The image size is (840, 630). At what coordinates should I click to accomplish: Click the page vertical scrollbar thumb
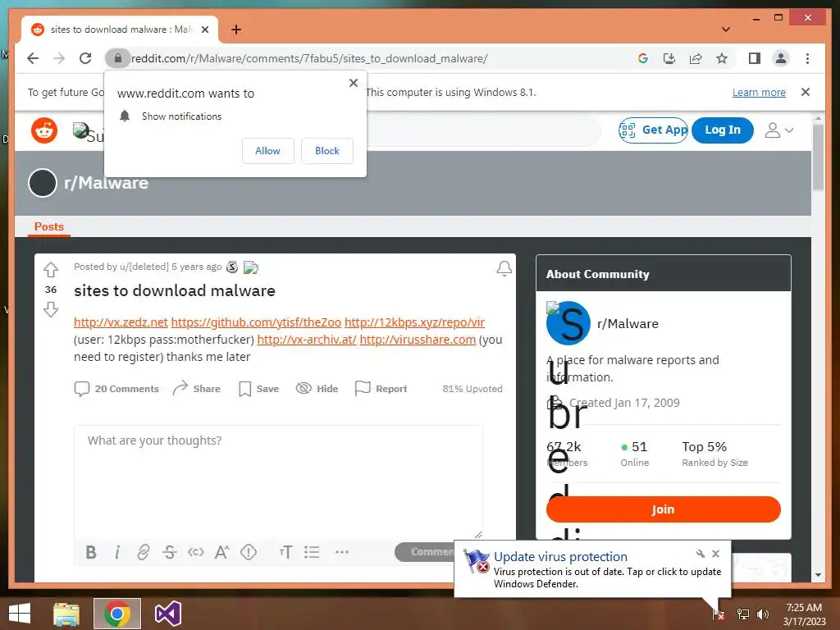tap(818, 157)
